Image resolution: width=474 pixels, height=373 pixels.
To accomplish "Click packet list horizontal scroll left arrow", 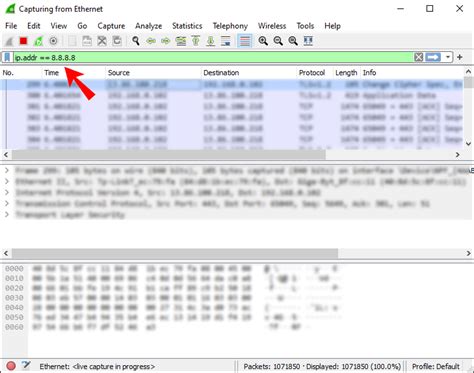I will tap(6, 155).
